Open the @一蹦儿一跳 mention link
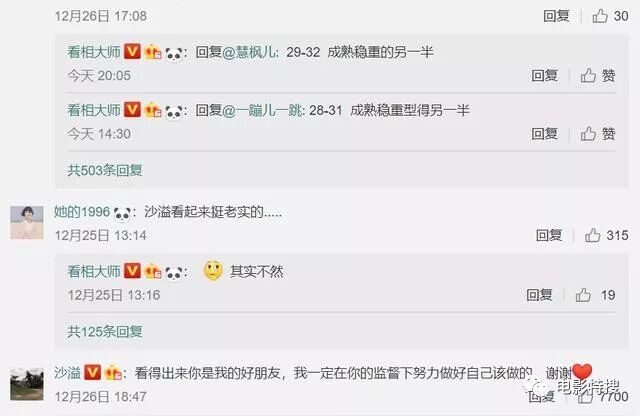The width and height of the screenshot is (640, 416). pyautogui.click(x=263, y=111)
